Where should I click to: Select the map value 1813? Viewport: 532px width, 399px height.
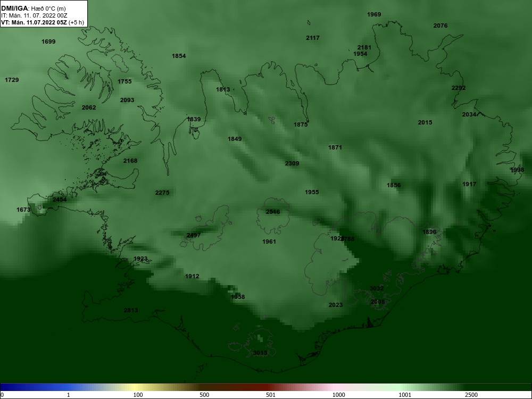click(223, 89)
